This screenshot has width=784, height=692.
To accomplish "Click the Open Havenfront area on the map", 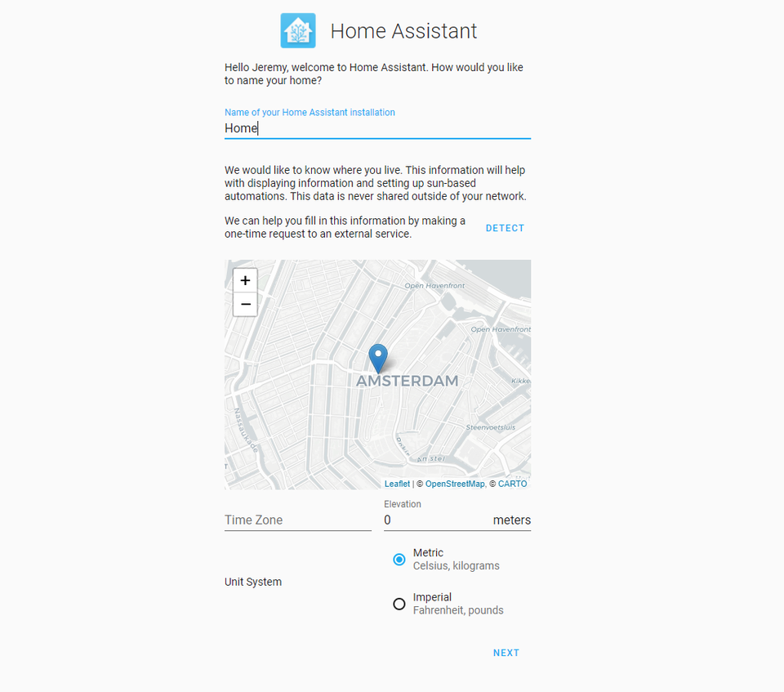I will click(434, 286).
